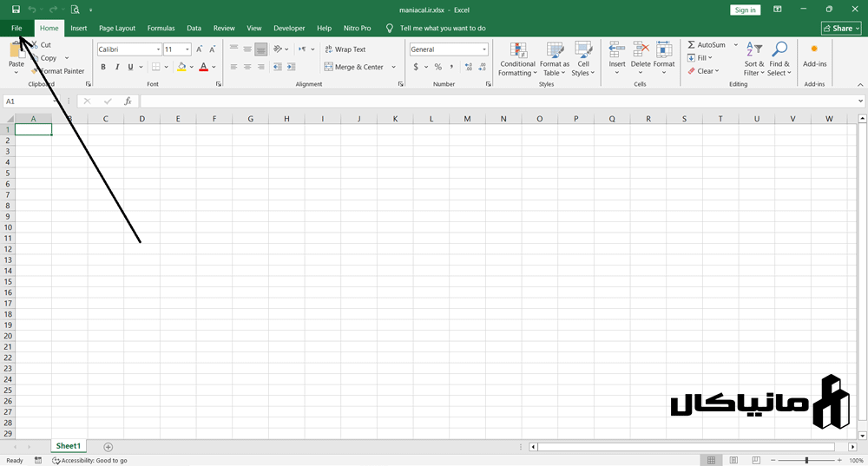
Task: Click the Format as Table icon
Action: [555, 50]
